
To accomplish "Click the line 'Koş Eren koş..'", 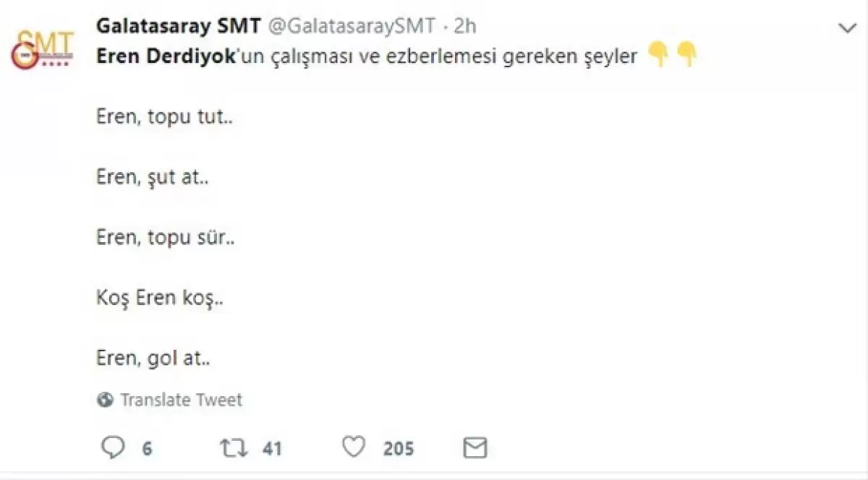I will (x=160, y=297).
